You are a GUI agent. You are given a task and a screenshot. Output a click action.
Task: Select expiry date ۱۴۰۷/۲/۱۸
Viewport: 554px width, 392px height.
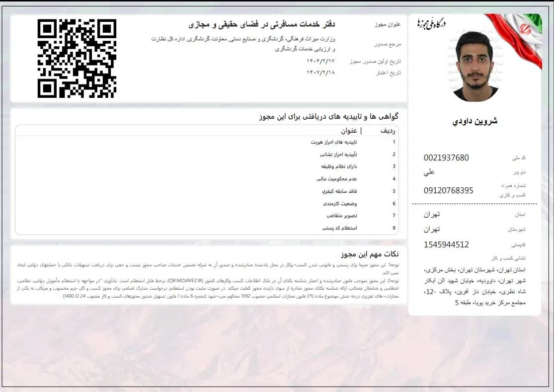pyautogui.click(x=320, y=73)
